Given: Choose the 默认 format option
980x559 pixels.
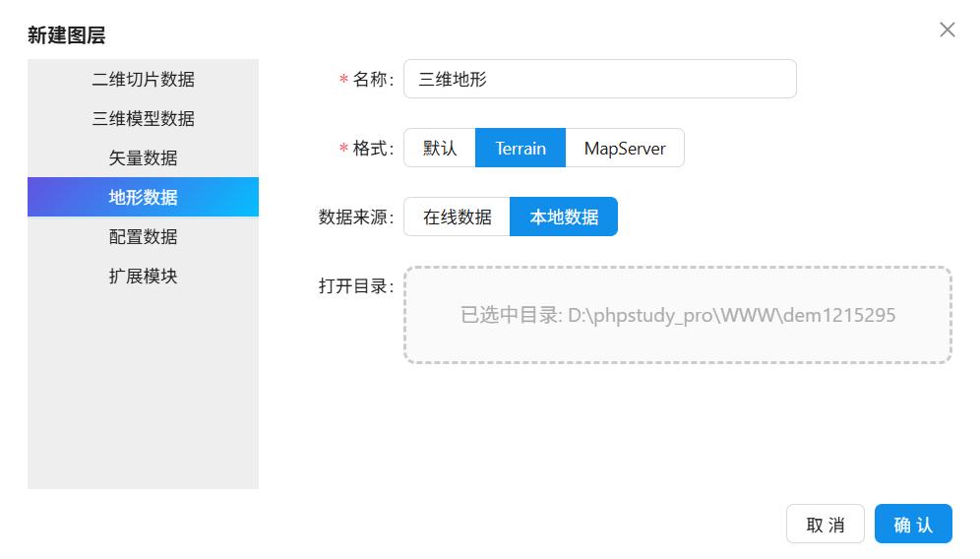Looking at the screenshot, I should click(x=440, y=149).
